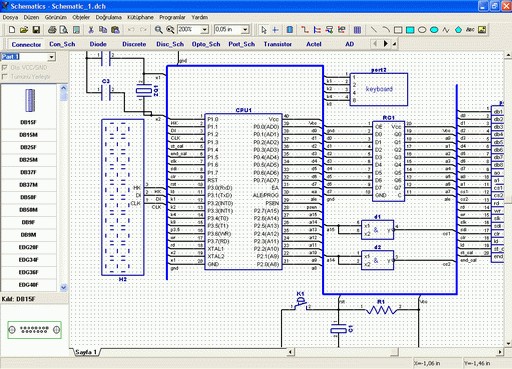
Task: Copy the selected objects
Action: pyautogui.click(x=103, y=30)
